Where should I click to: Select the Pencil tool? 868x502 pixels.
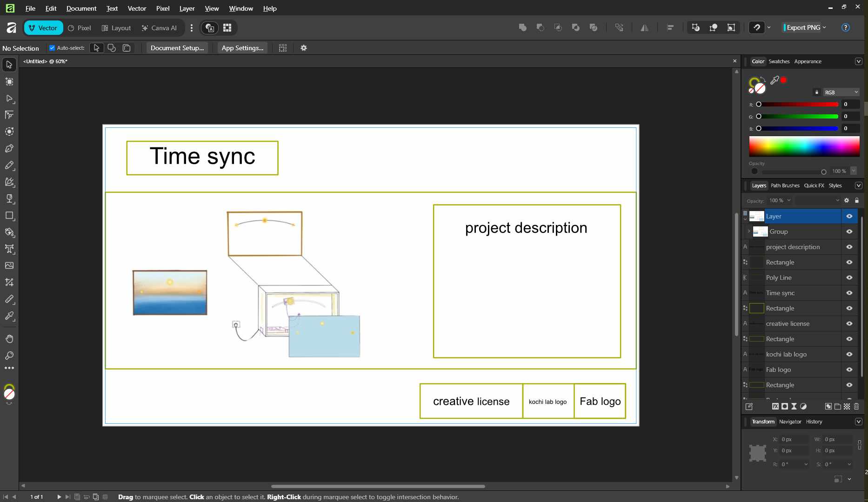tap(9, 165)
